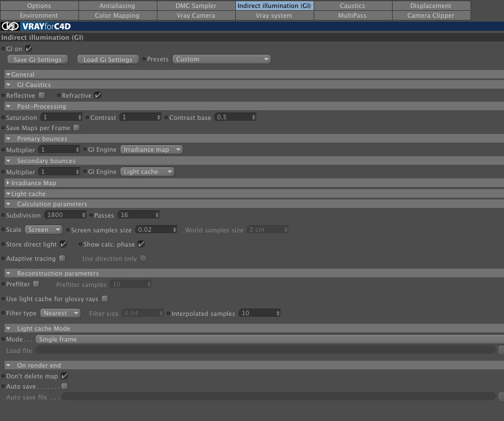Open the MultiPass tab
This screenshot has width=504, height=421.
[353, 15]
